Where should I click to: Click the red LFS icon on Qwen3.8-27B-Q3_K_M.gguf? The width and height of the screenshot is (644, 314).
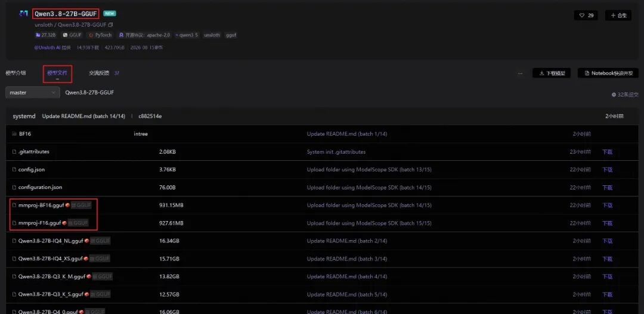88,276
